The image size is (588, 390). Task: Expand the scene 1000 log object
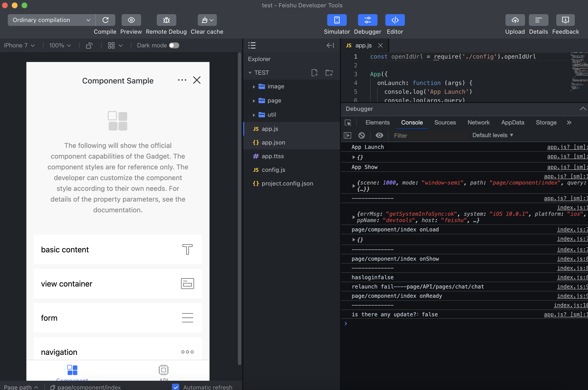point(354,186)
